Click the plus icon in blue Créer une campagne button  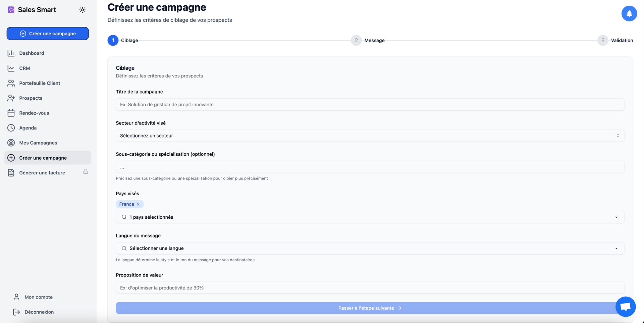pos(23,34)
